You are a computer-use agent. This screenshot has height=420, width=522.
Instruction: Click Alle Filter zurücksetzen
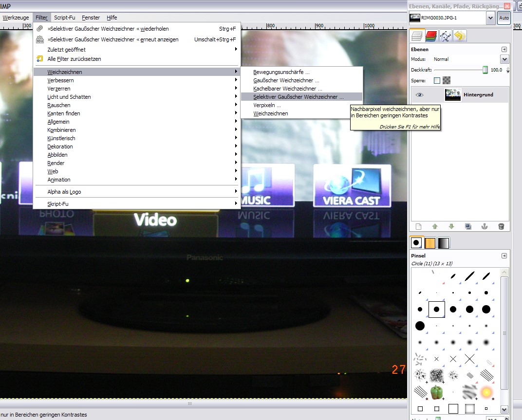(74, 59)
